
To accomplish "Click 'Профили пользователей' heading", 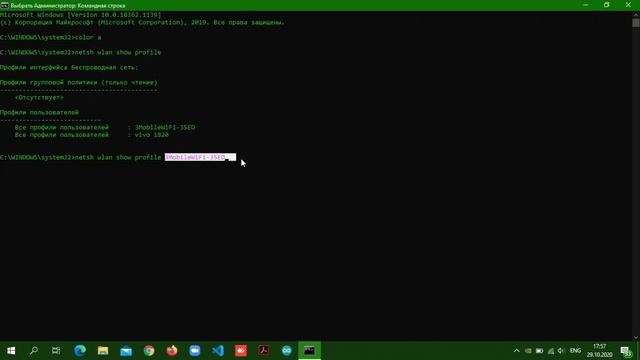I will click(39, 112).
